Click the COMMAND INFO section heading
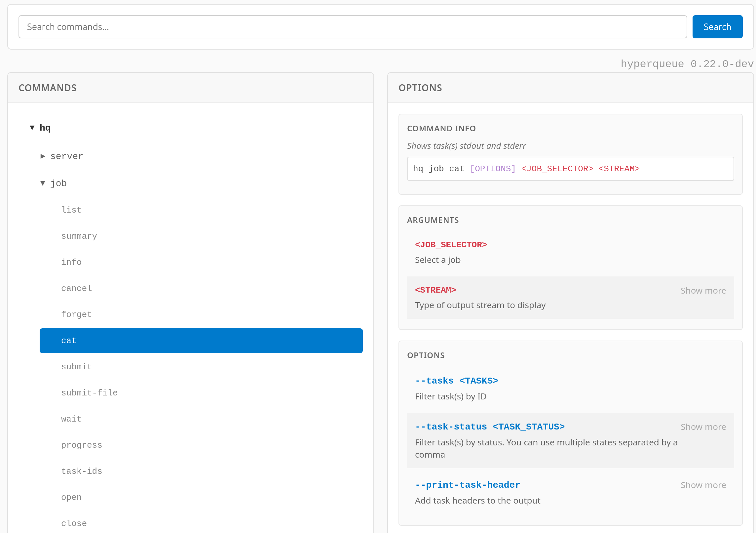The image size is (756, 533). [441, 129]
